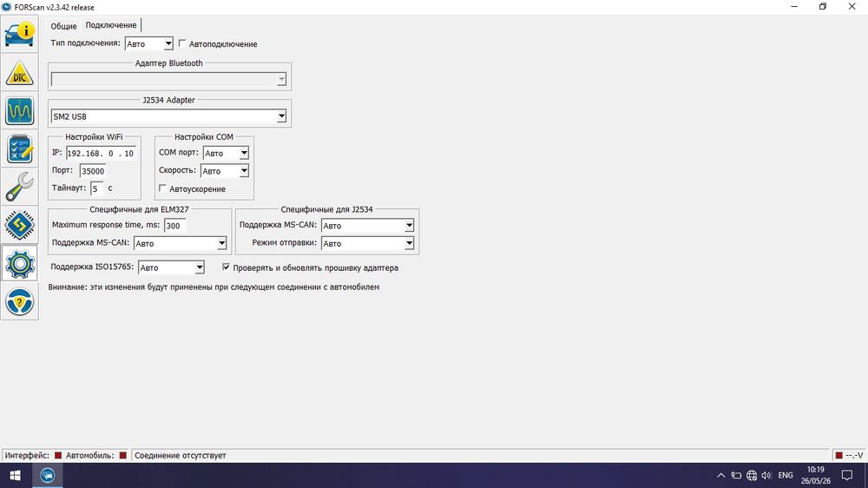Select the gear settings section icon

tap(19, 264)
